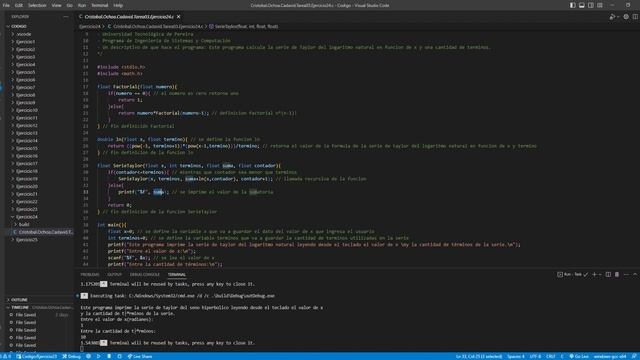
Task: Open the View menu
Action: [x=56, y=5]
